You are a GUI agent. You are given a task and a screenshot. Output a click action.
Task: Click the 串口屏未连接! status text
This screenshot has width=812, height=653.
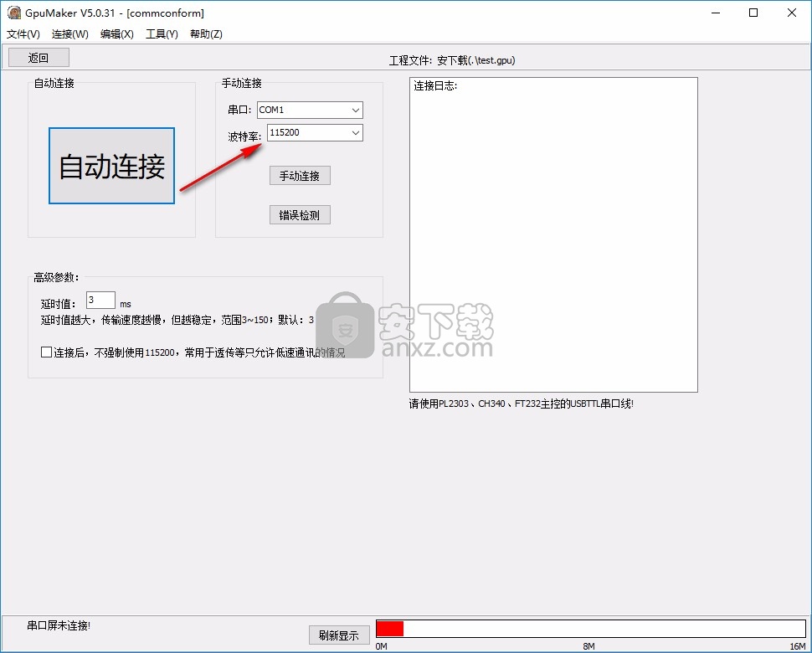59,625
